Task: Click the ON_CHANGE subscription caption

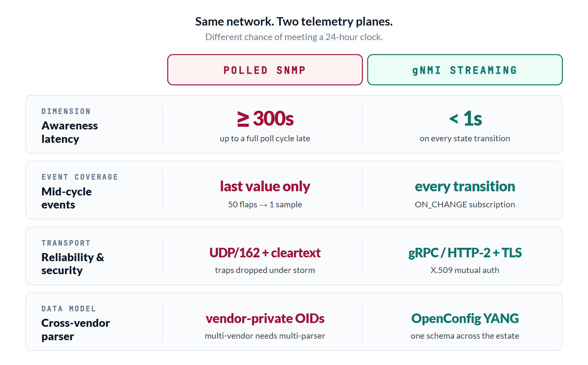Action: tap(465, 204)
